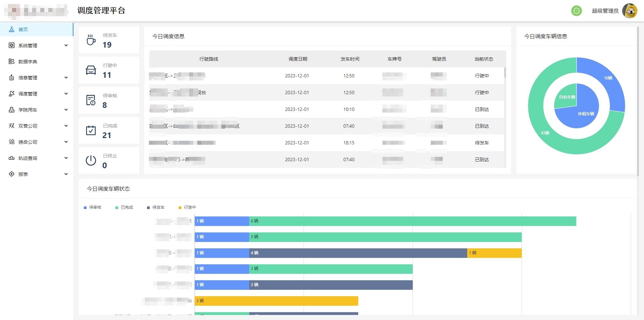Screen dimensions: 644x320
Task: Click the 首页 home icon in sidebar
Action: pos(11,29)
